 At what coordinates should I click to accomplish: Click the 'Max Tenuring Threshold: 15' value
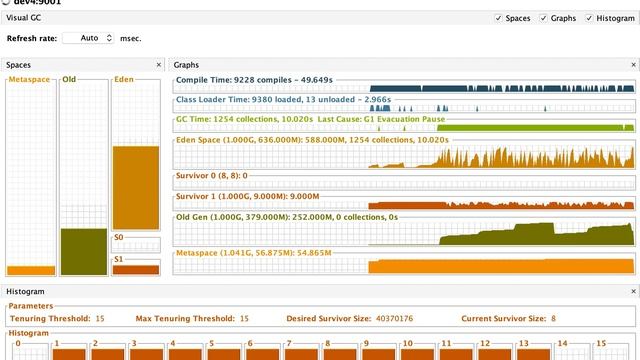pyautogui.click(x=244, y=318)
